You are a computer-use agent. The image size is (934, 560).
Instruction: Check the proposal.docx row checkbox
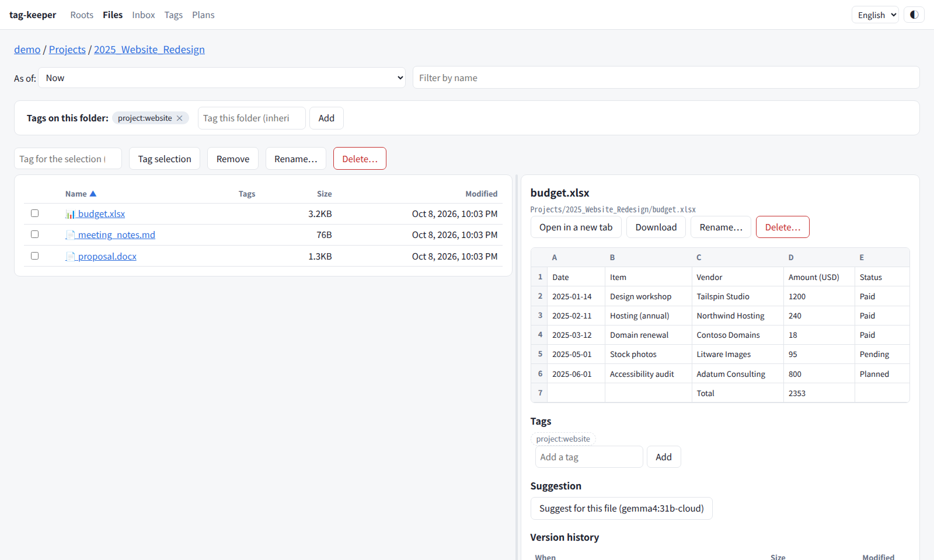click(x=34, y=256)
